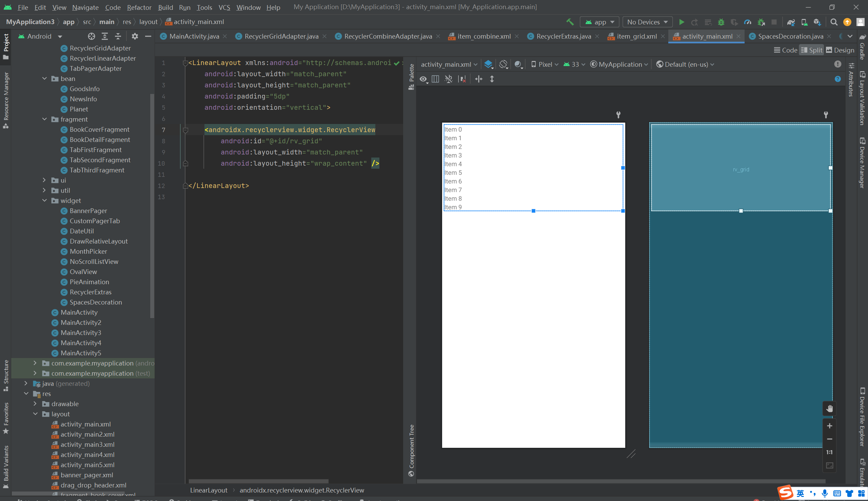Click LinearLayout in the bottom breadcrumb
868x501 pixels.
coord(209,490)
